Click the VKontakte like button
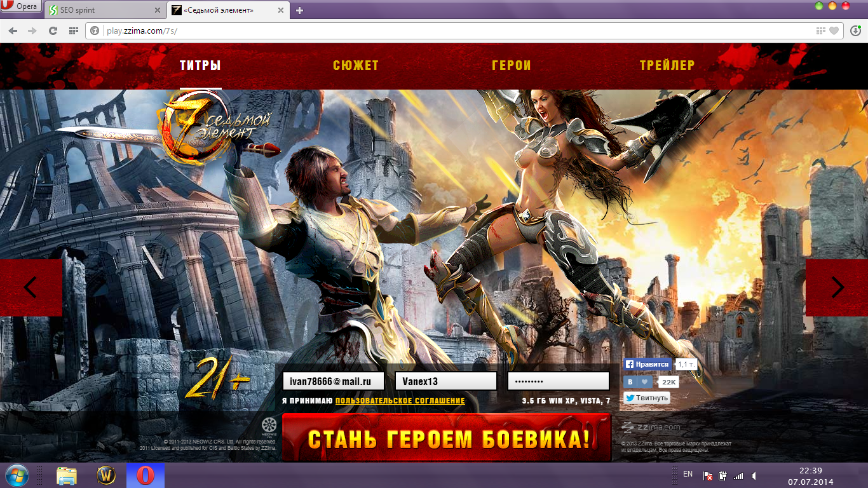 point(638,382)
